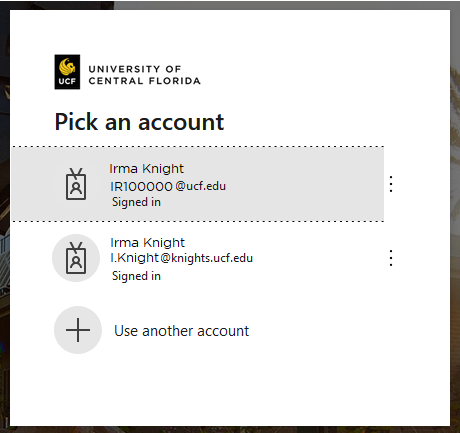The image size is (460, 433).
Task: Click the UCF Pegasus logo
Action: click(x=67, y=72)
